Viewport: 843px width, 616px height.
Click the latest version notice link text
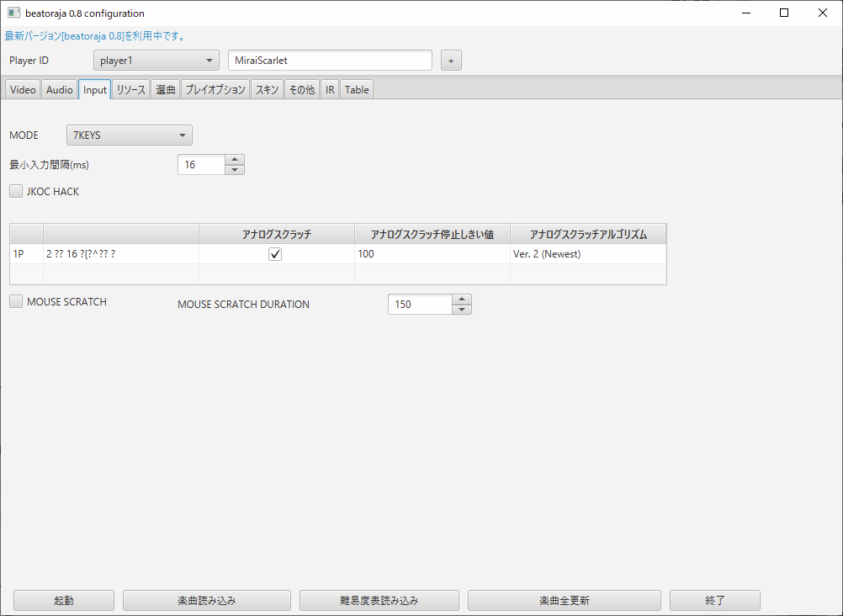pos(95,36)
